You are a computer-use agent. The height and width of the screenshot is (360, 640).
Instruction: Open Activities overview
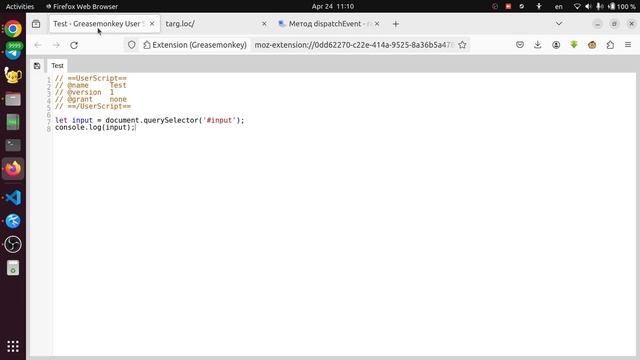pyautogui.click(x=20, y=7)
